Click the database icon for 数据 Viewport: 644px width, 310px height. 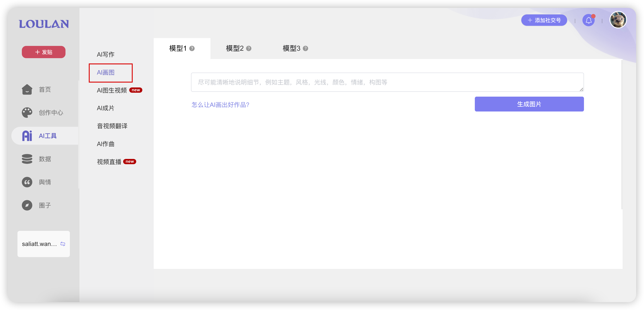point(27,159)
